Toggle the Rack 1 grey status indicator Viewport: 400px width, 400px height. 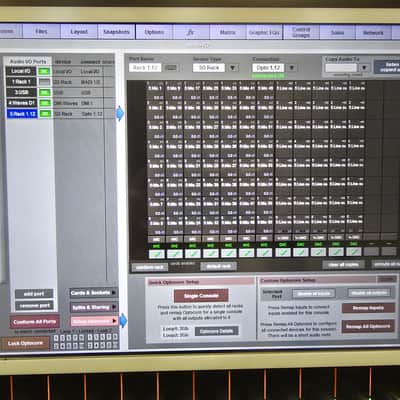pos(44,82)
